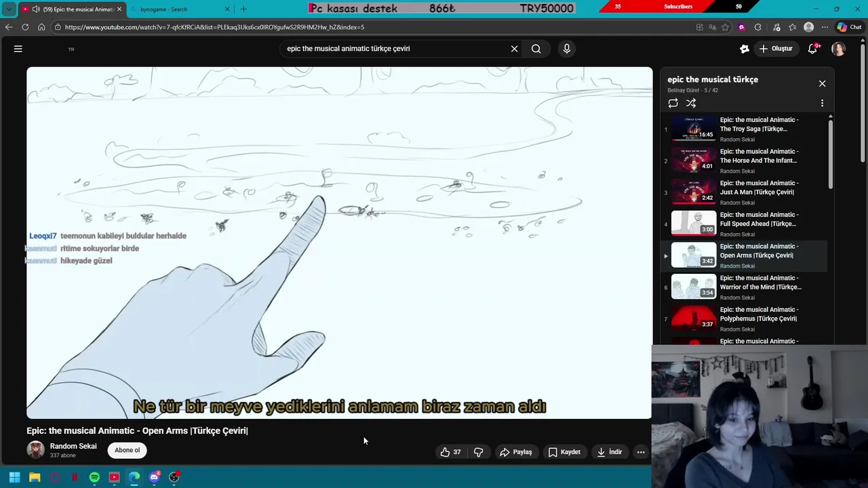Screen dimensions: 868x488
Task: Select the Epic the musical YouTube tab
Action: coord(71,9)
